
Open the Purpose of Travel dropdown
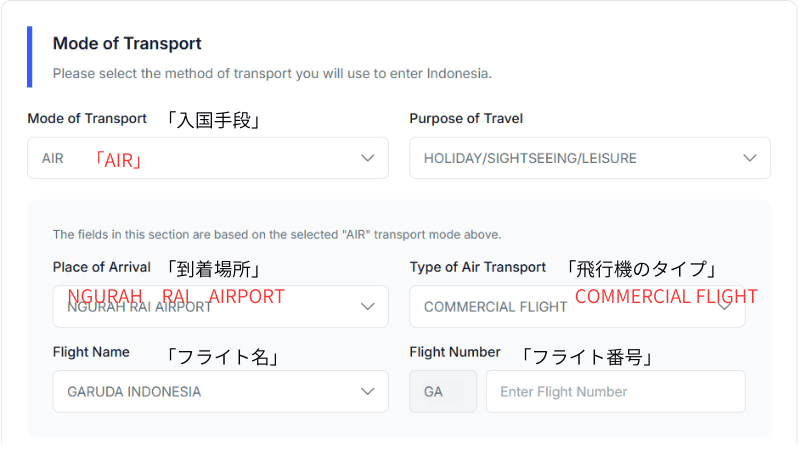(x=590, y=158)
